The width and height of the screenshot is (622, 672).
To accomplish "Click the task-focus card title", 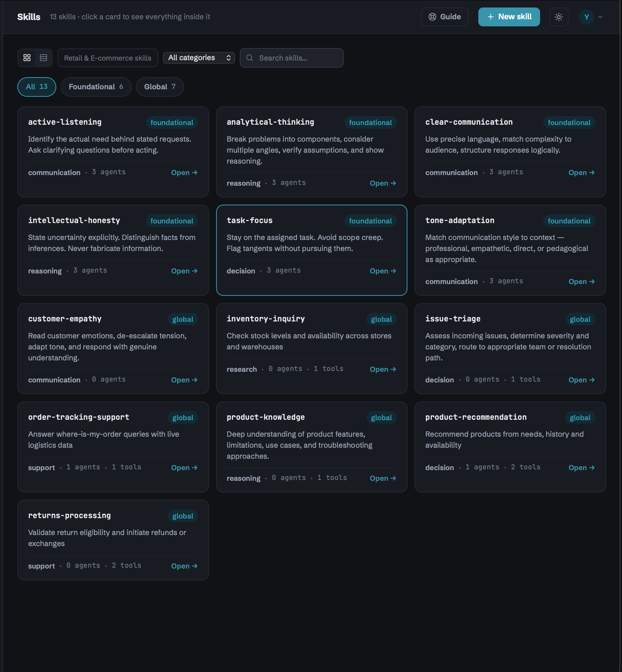I will click(x=250, y=220).
